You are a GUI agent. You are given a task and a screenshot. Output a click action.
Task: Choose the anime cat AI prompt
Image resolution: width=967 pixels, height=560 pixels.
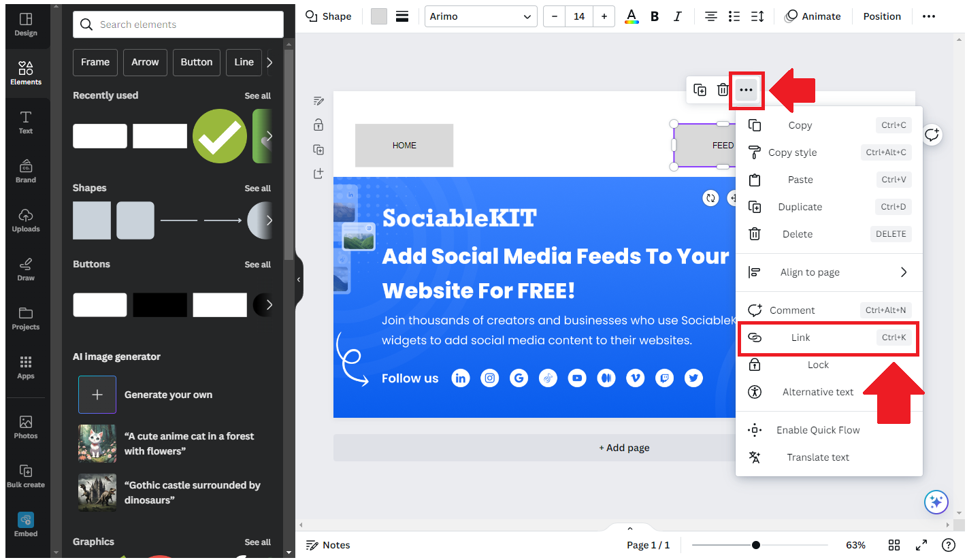168,444
